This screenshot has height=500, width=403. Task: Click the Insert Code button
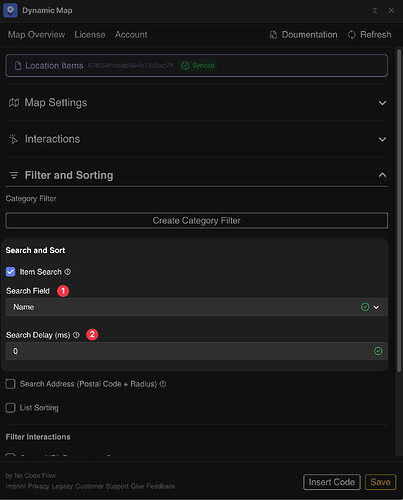click(332, 482)
